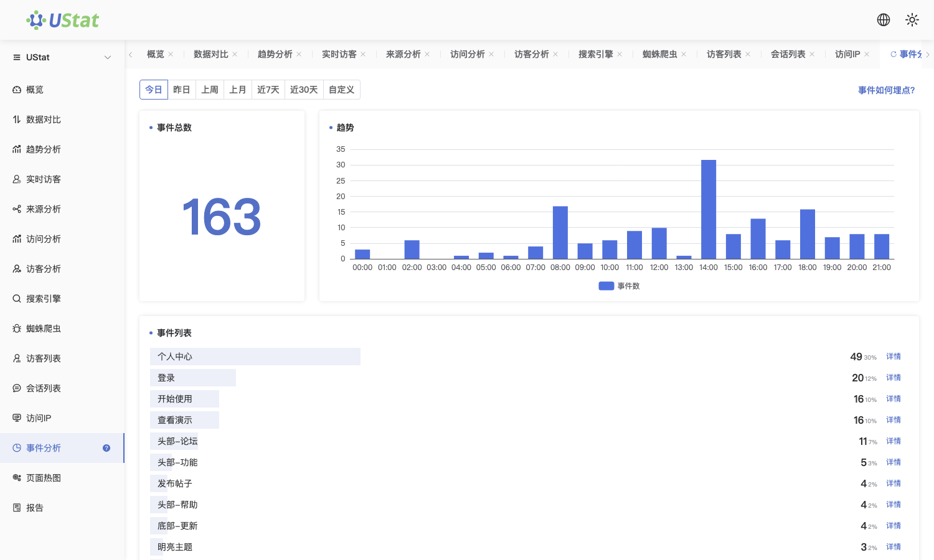Open 会话列表 in the sidebar
The height and width of the screenshot is (560, 934).
[x=62, y=388]
